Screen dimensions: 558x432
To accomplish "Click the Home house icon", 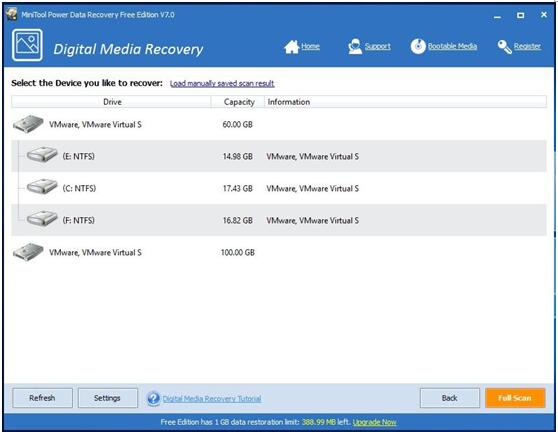I will [x=291, y=47].
